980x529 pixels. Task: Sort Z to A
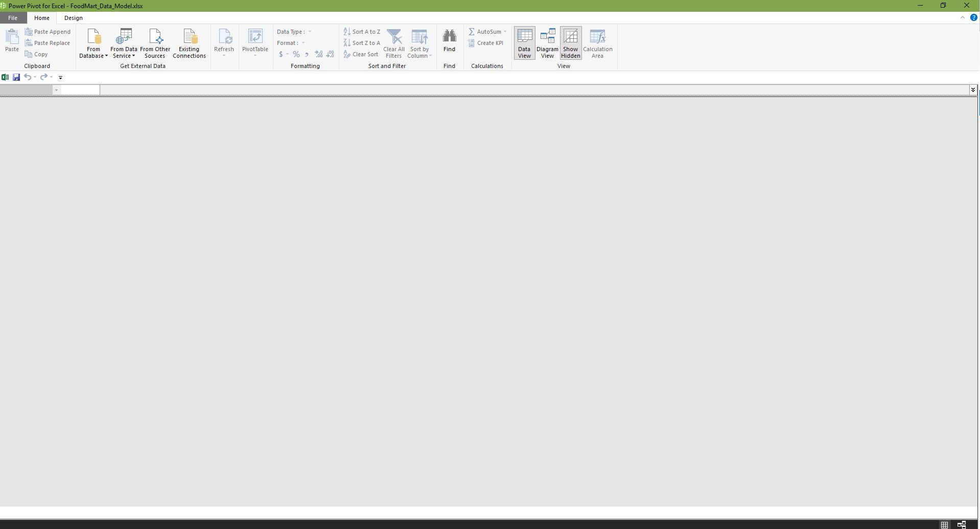point(362,43)
